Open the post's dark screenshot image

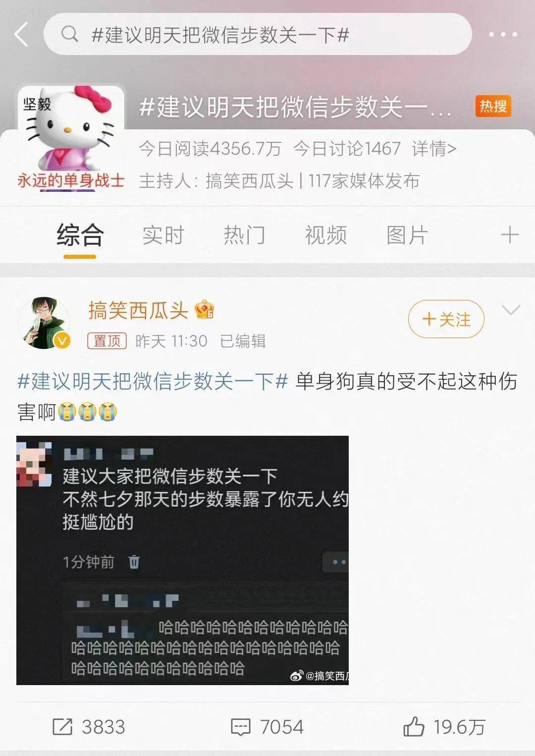[x=182, y=560]
